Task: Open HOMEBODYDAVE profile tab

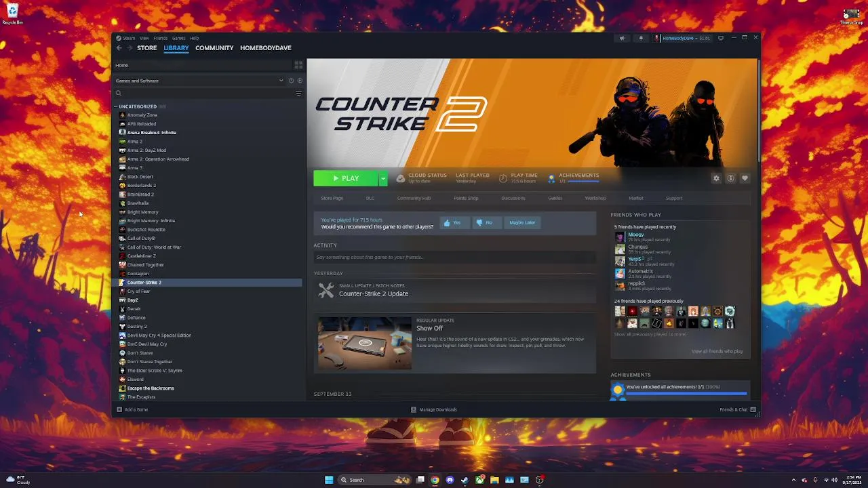Action: click(266, 48)
